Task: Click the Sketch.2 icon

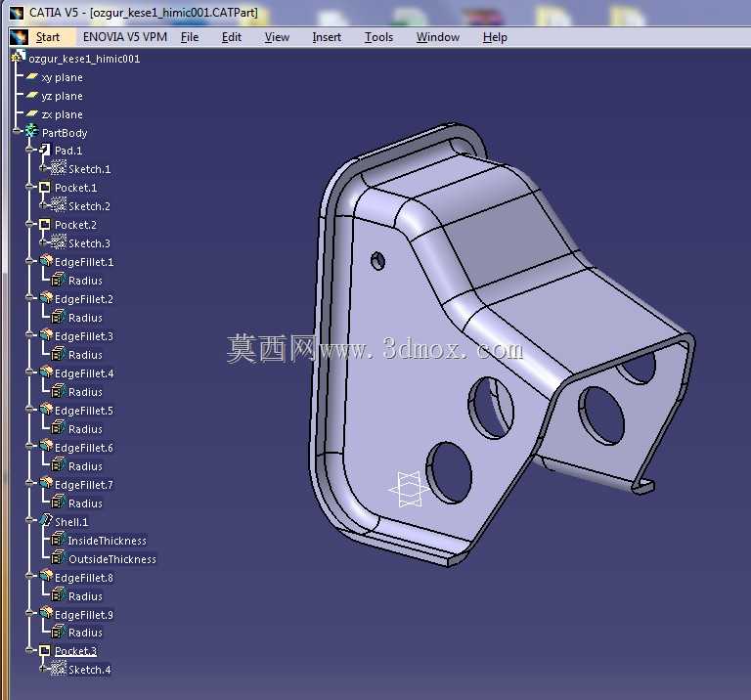Action: [x=59, y=205]
